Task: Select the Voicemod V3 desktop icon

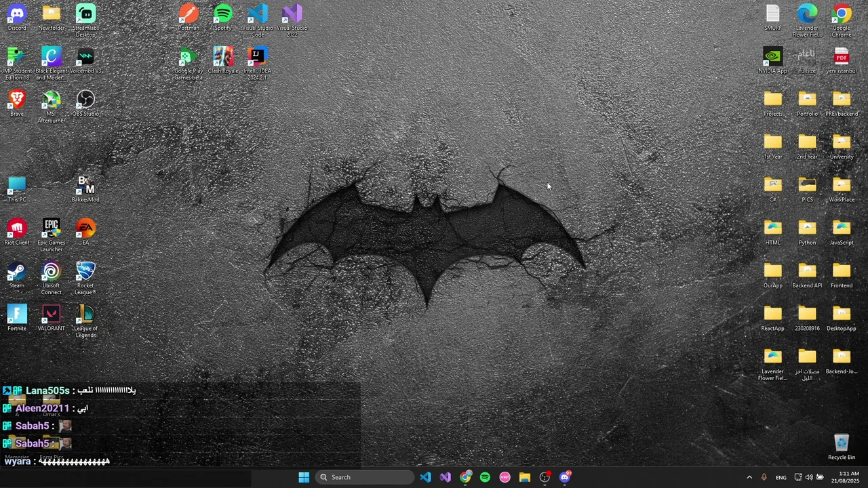Action: 85,60
